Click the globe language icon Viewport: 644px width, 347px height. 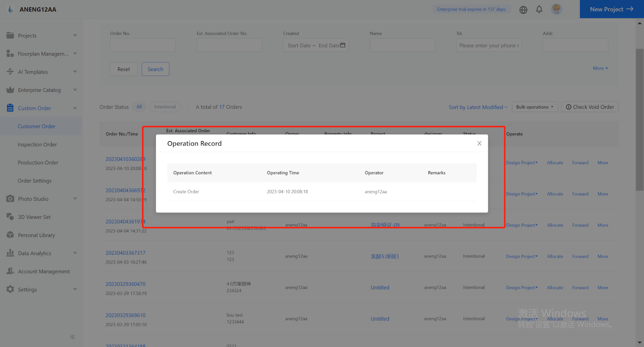pyautogui.click(x=523, y=10)
